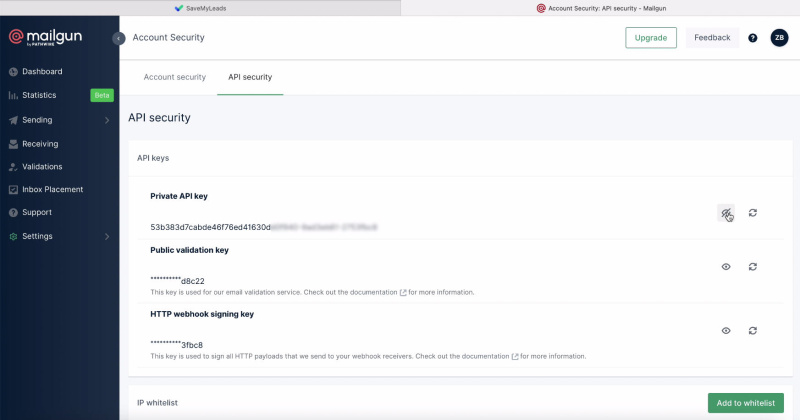Click the Support question mark icon

13,213
